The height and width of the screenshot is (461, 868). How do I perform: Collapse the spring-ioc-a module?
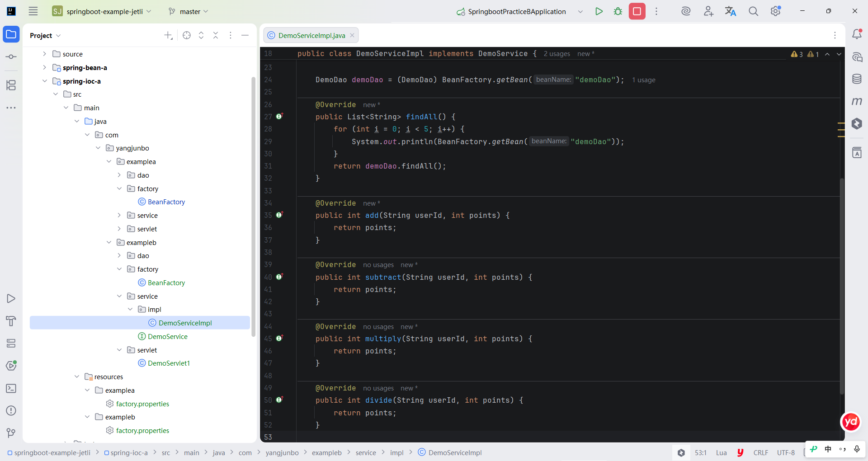(44, 81)
